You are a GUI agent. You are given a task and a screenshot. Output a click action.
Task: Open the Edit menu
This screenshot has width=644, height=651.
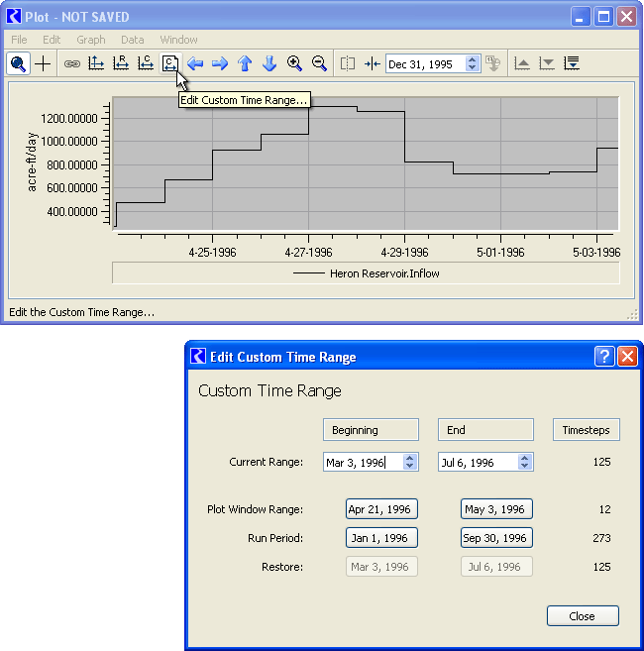(52, 40)
